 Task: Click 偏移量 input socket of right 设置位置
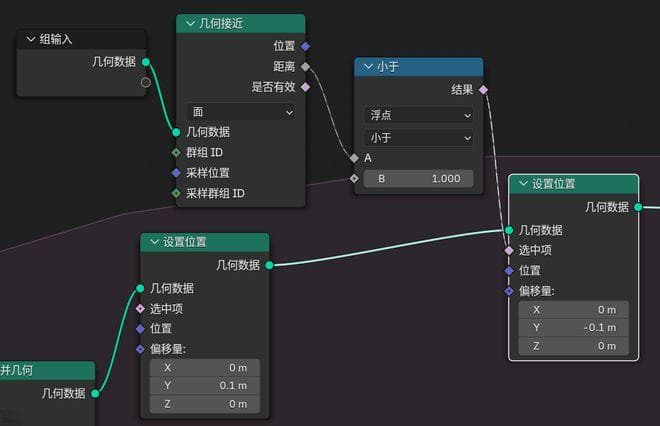pyautogui.click(x=509, y=291)
